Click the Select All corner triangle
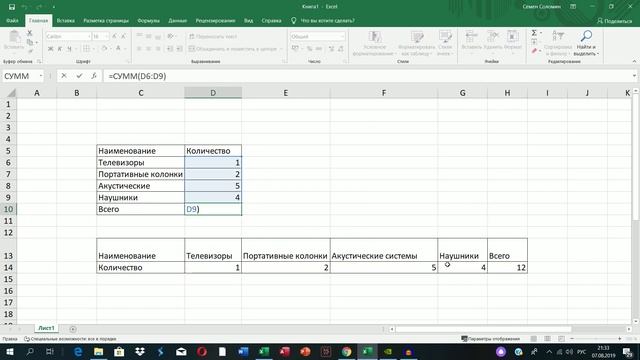Screen dimensions: 640x360 pyautogui.click(x=11, y=93)
